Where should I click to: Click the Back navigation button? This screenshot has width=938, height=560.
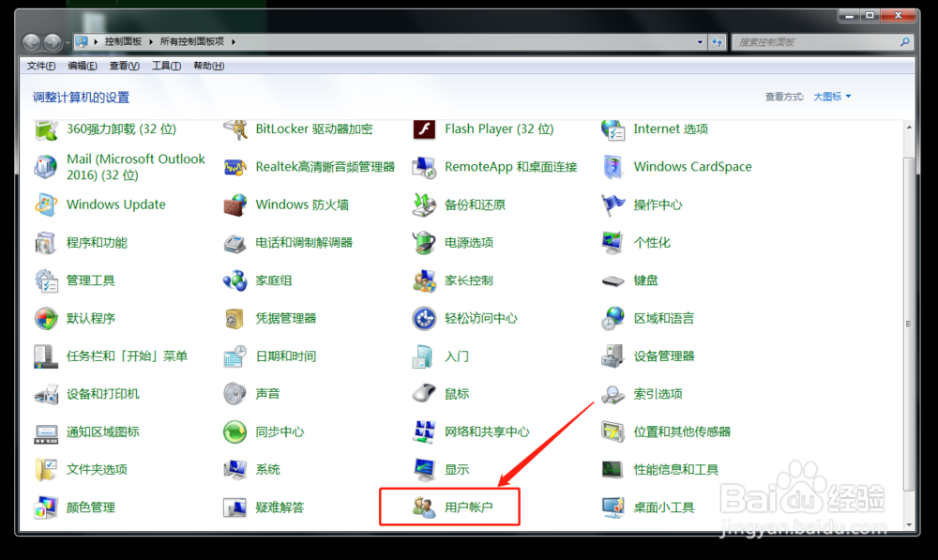click(32, 42)
